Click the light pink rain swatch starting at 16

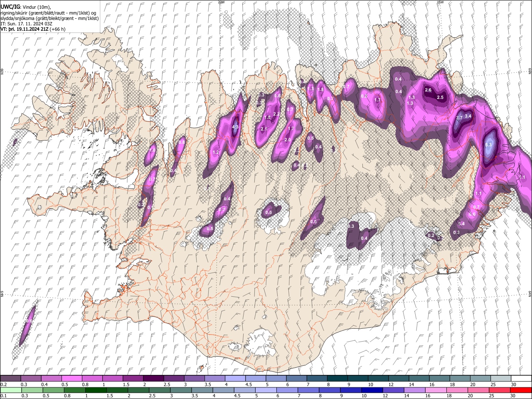pos(436,390)
